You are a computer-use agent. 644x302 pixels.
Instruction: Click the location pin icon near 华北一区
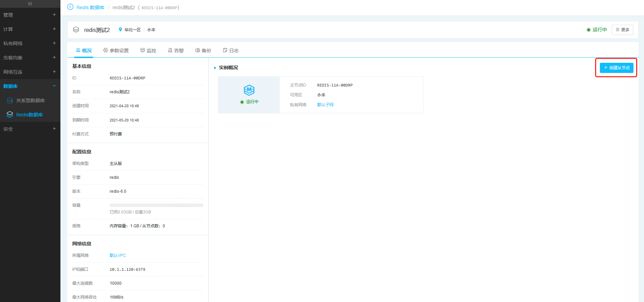click(x=120, y=30)
